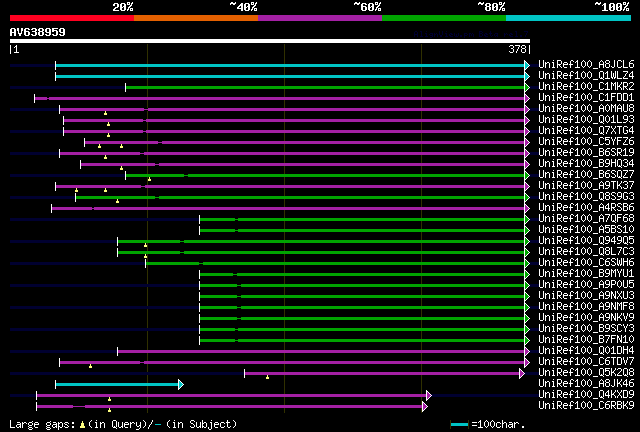This screenshot has height=432, width=640.
Task: Select hit label UniRef100_B9MYU1
Action: (x=586, y=273)
